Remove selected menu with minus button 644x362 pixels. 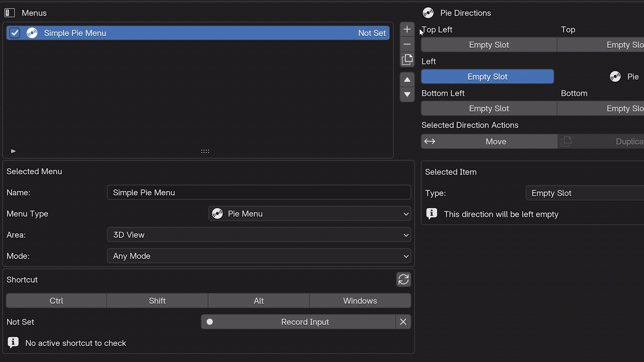407,45
